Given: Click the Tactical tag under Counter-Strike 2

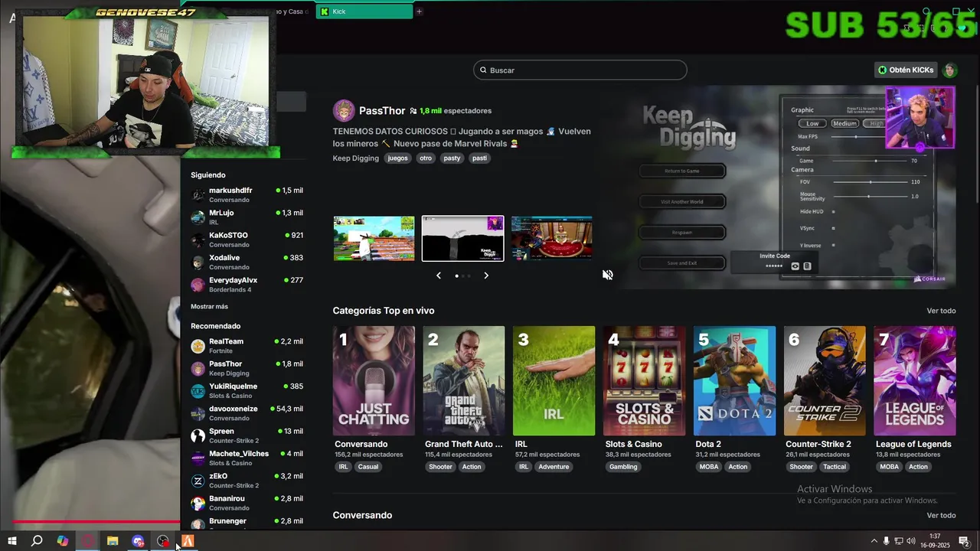Looking at the screenshot, I should click(835, 467).
